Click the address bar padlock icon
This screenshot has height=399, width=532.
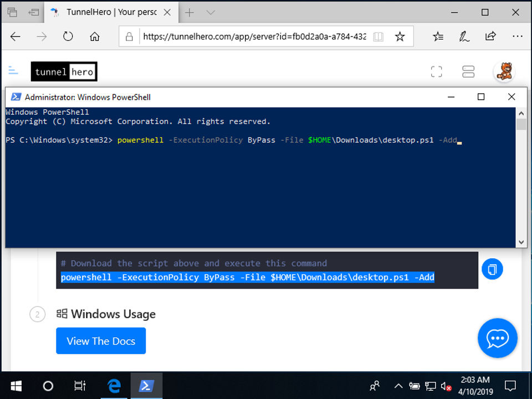(129, 37)
